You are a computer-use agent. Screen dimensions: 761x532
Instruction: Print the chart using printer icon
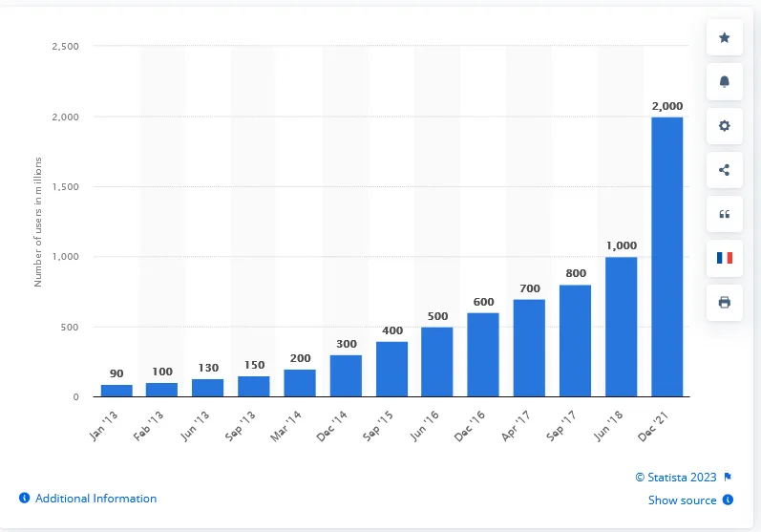(724, 303)
